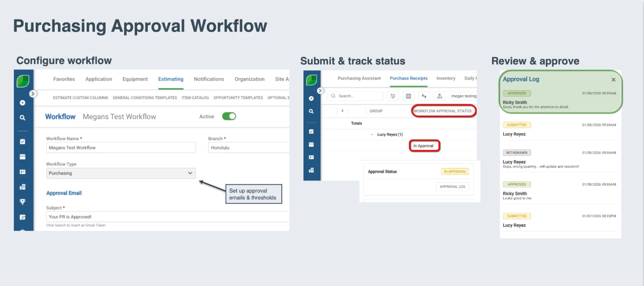Collapse the Lucy Reyez (1) group
The height and width of the screenshot is (286, 644).
click(372, 135)
